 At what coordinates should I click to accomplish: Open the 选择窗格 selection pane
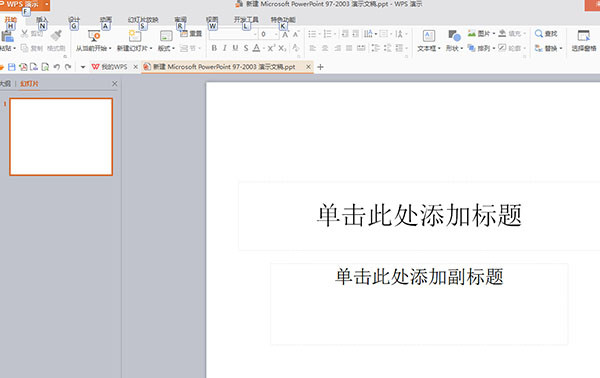coord(584,40)
